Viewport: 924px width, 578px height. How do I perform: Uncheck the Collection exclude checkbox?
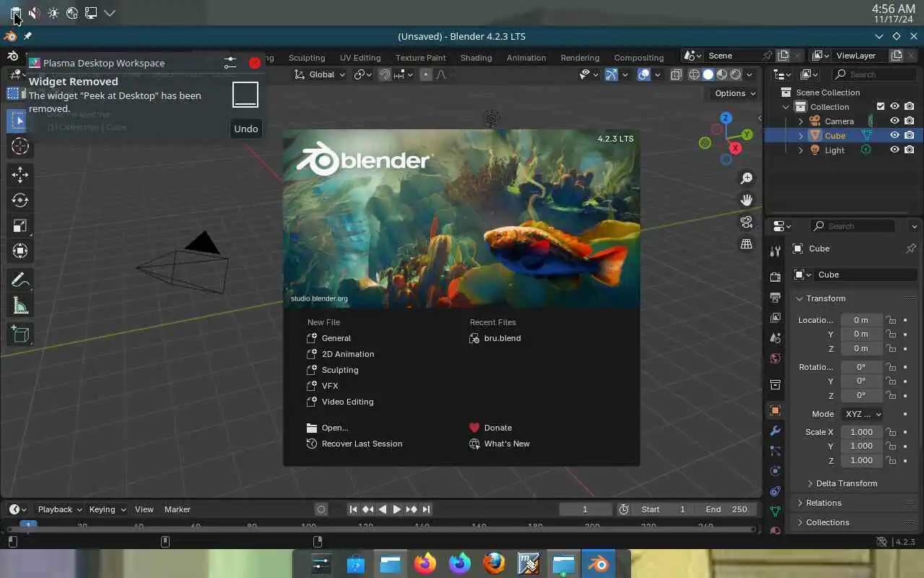881,107
